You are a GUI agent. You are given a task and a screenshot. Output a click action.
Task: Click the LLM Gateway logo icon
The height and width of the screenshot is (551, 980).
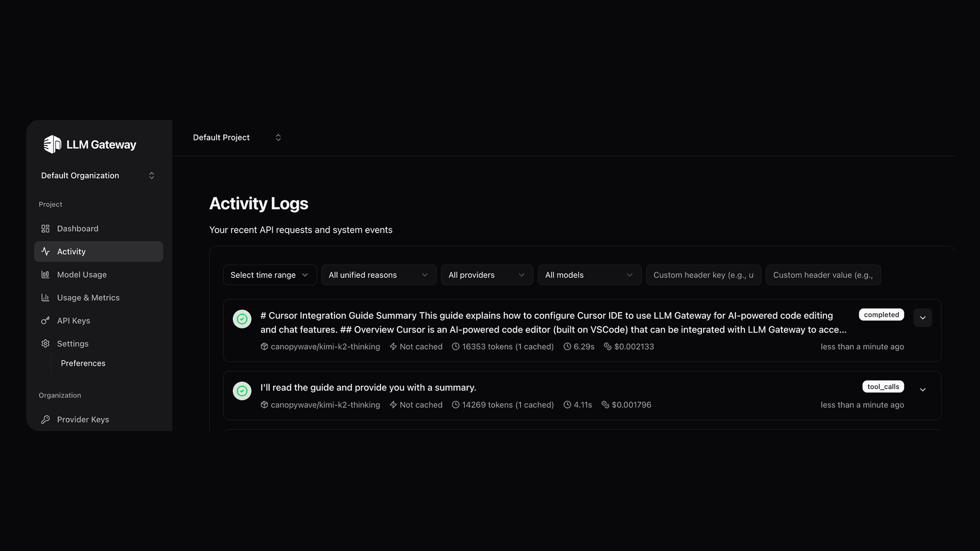[52, 144]
